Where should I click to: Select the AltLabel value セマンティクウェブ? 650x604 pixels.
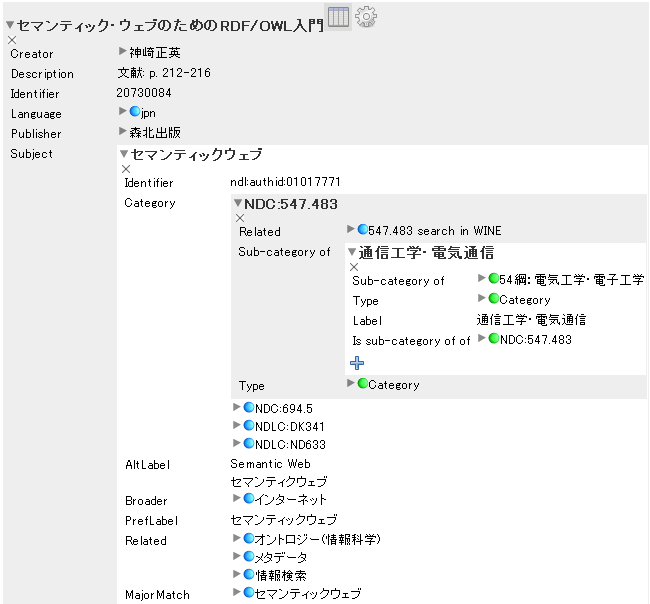coord(279,482)
